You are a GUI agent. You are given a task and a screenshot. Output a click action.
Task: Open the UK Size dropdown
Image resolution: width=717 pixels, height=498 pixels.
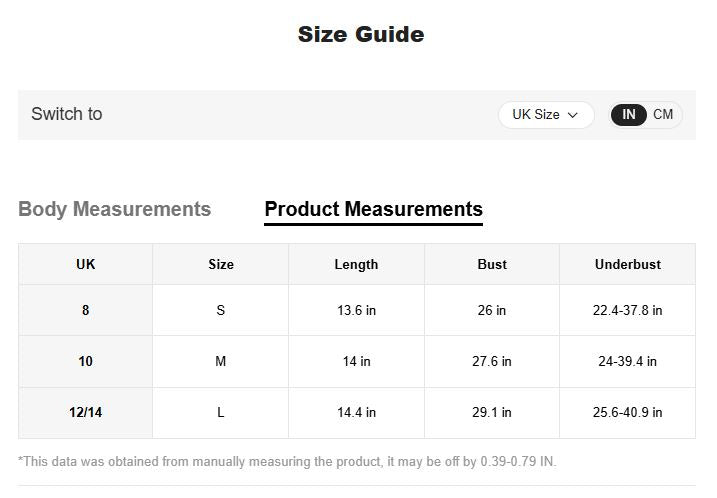tap(545, 115)
